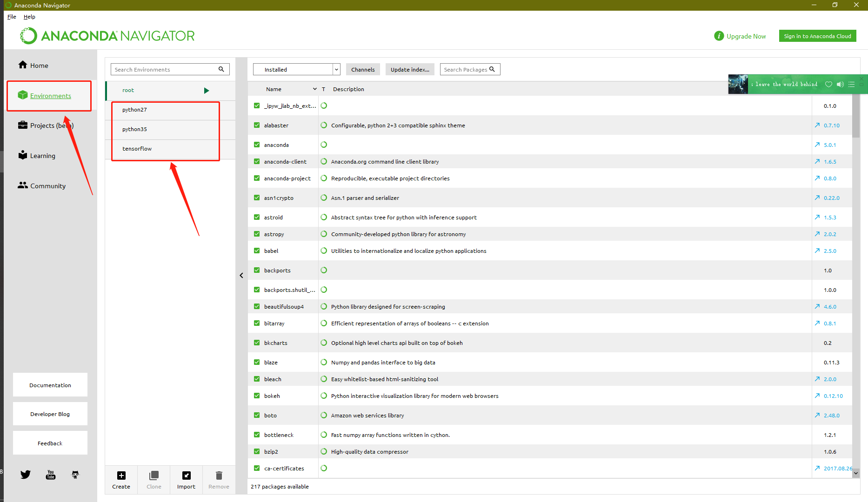
Task: Open the Documentation page
Action: pyautogui.click(x=50, y=385)
